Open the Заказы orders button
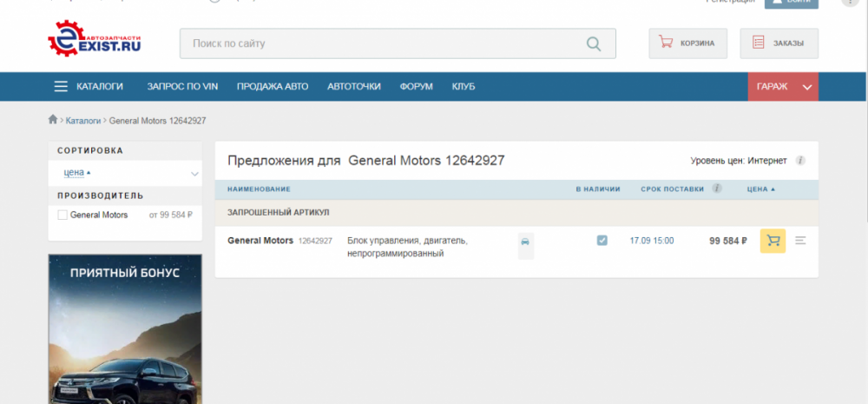Image resolution: width=868 pixels, height=404 pixels. point(779,43)
